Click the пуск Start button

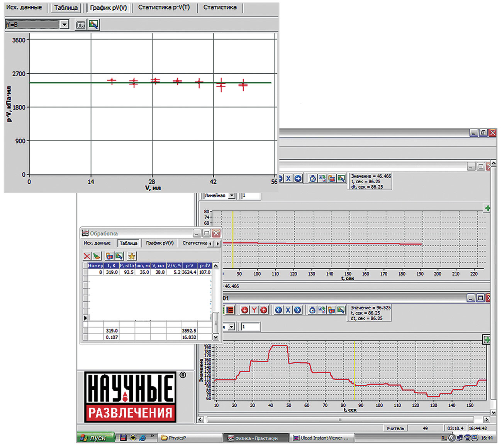click(x=96, y=438)
